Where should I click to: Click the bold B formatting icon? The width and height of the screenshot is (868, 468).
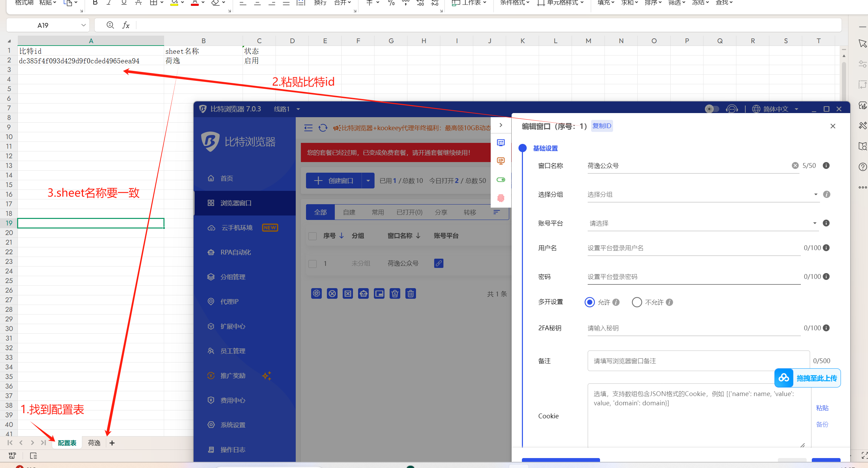pos(95,3)
